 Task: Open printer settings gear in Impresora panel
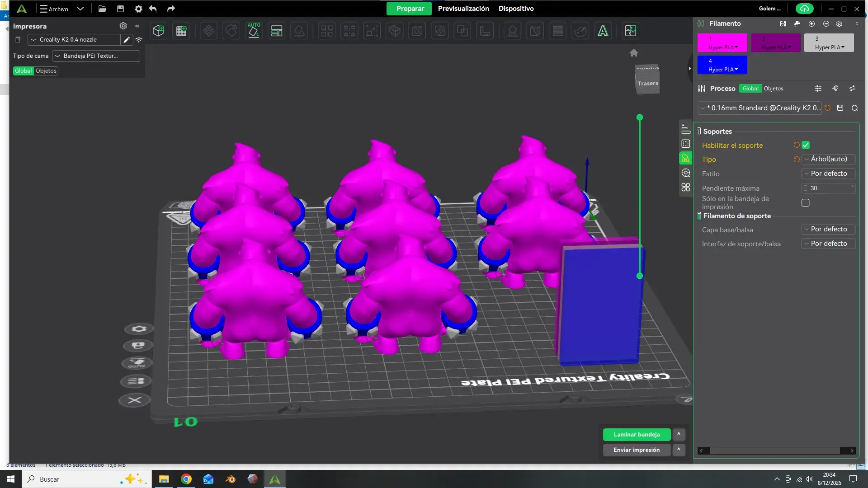click(123, 26)
